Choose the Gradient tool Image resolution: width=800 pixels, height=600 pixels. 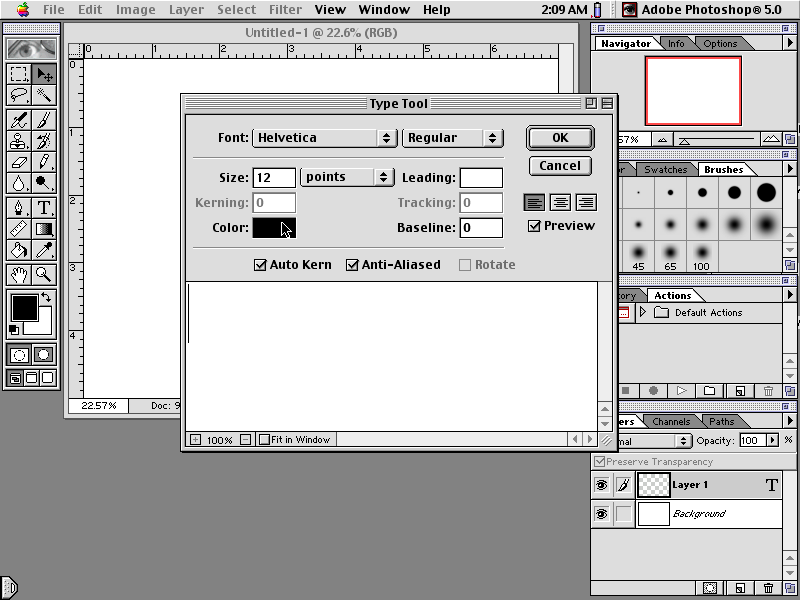44,229
